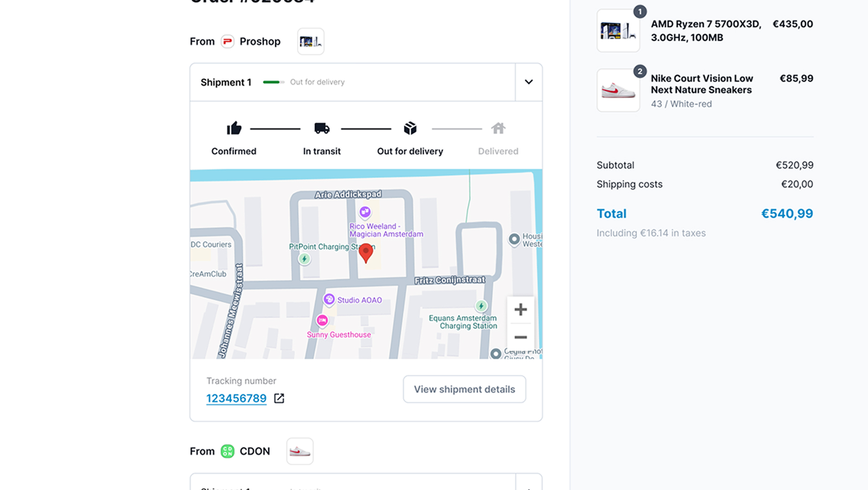Image resolution: width=868 pixels, height=490 pixels.
Task: Click the Proshop logo icon
Action: pos(227,42)
